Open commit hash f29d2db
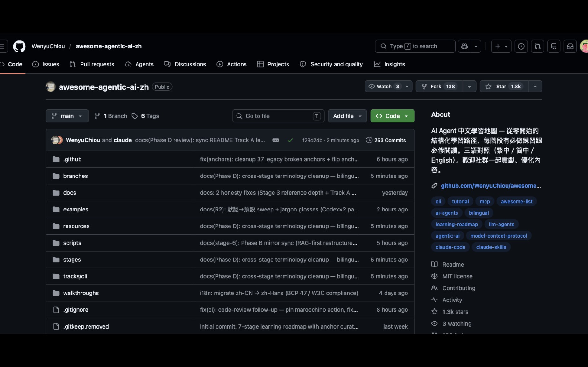The width and height of the screenshot is (588, 367). (x=312, y=140)
